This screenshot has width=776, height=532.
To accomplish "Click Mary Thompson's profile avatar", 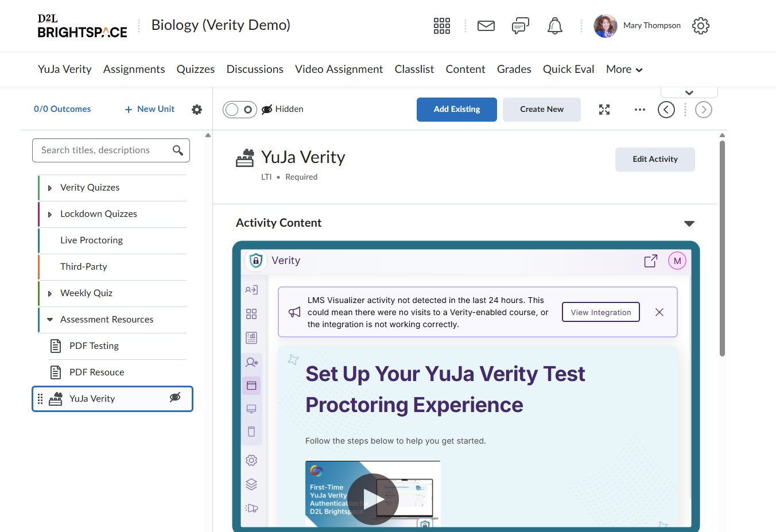I will pos(606,26).
